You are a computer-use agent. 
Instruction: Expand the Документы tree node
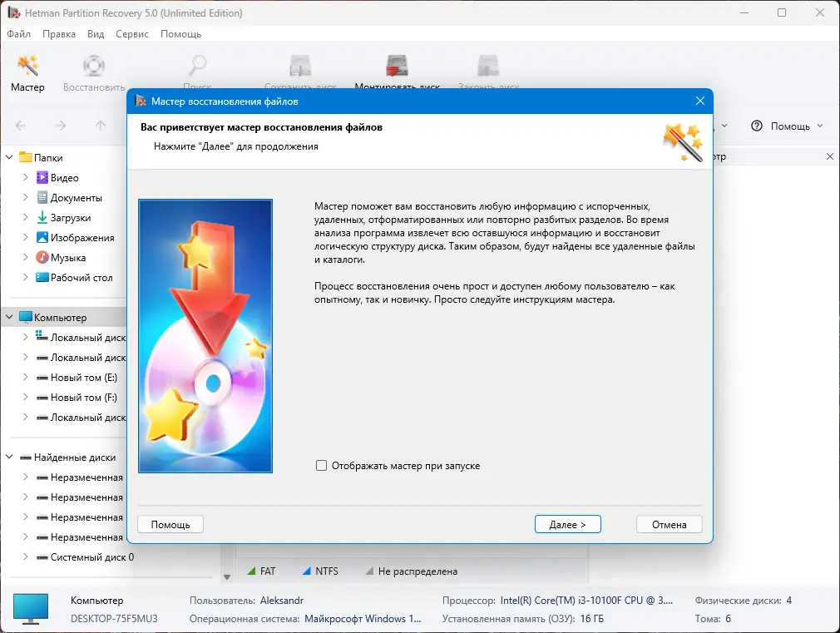coord(25,197)
